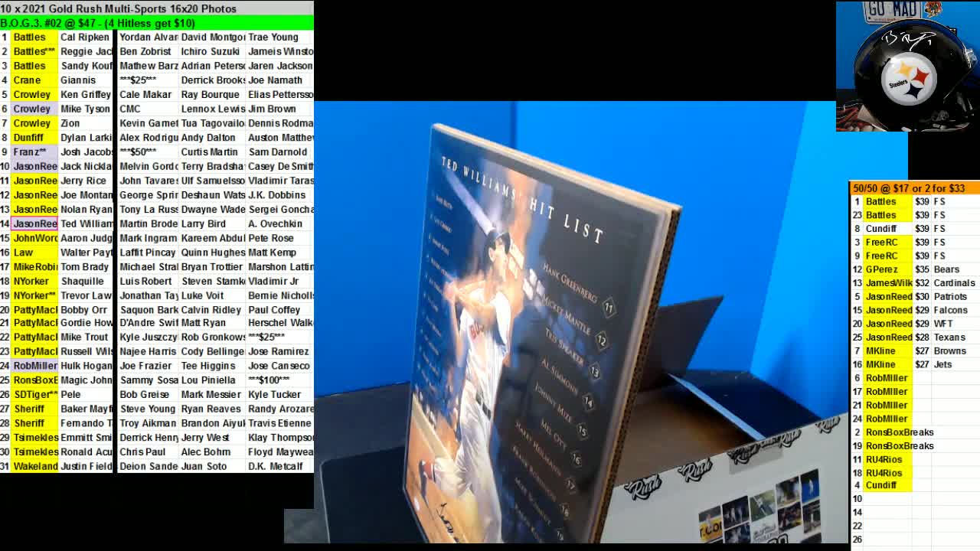Select the ***$100*** prize cell
980x551 pixels.
tap(279, 380)
